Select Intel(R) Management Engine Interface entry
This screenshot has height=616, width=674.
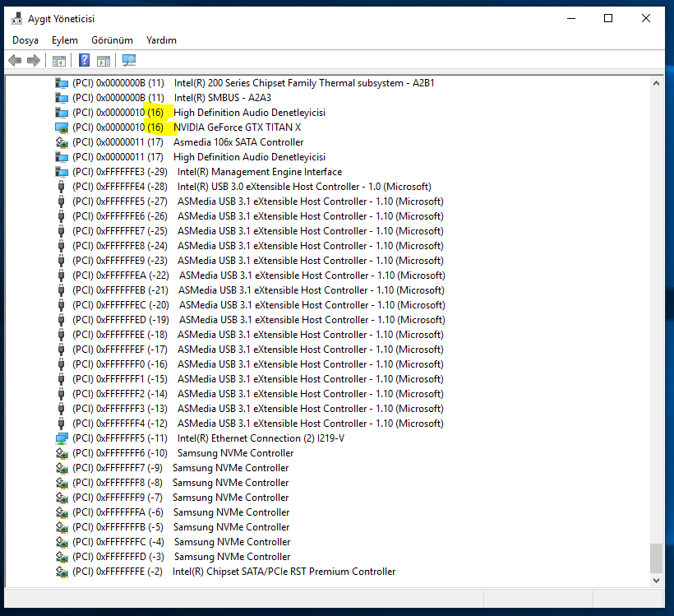[x=207, y=172]
